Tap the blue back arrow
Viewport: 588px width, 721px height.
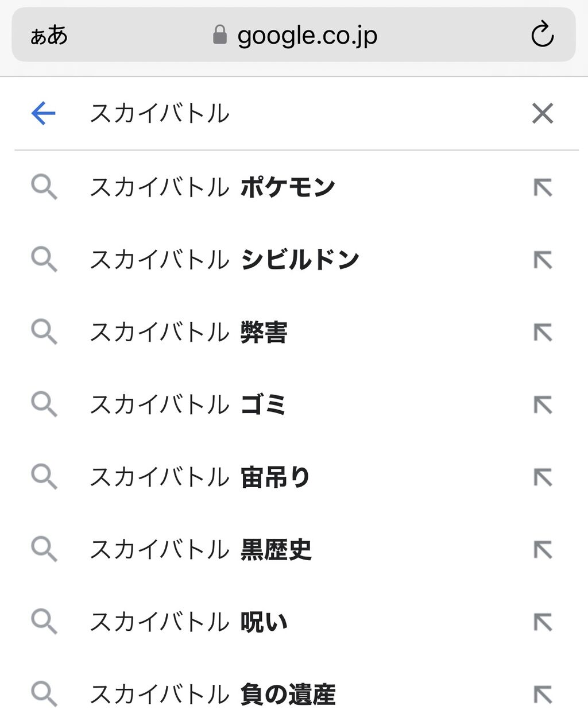click(43, 113)
